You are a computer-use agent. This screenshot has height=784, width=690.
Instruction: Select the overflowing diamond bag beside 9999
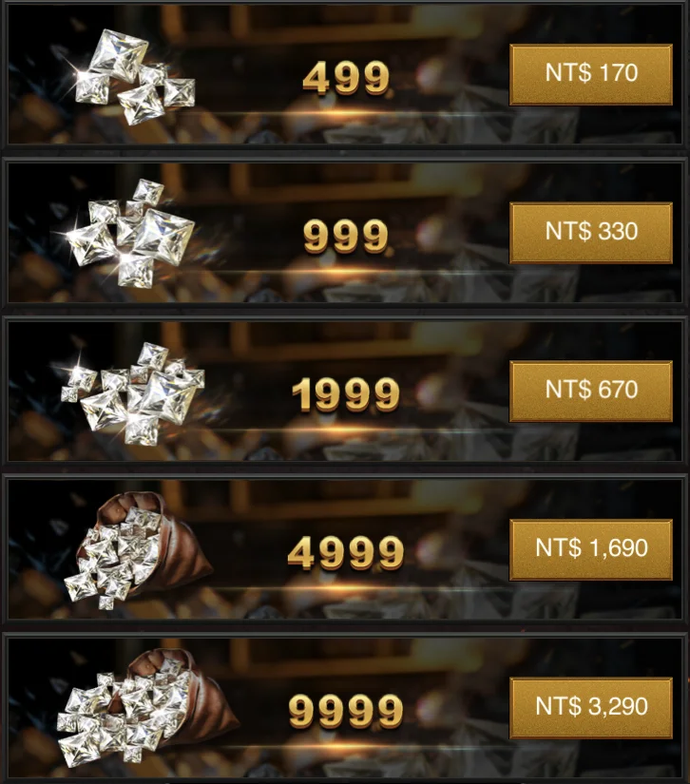pos(147,706)
